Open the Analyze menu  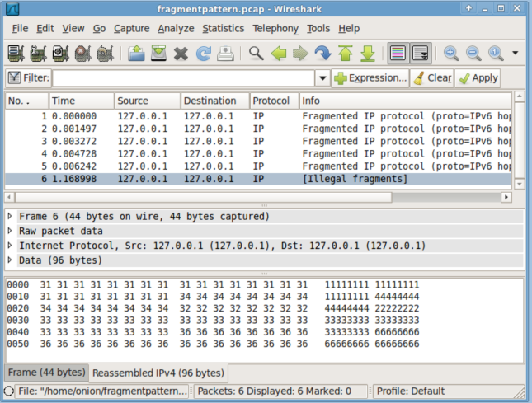tap(176, 28)
